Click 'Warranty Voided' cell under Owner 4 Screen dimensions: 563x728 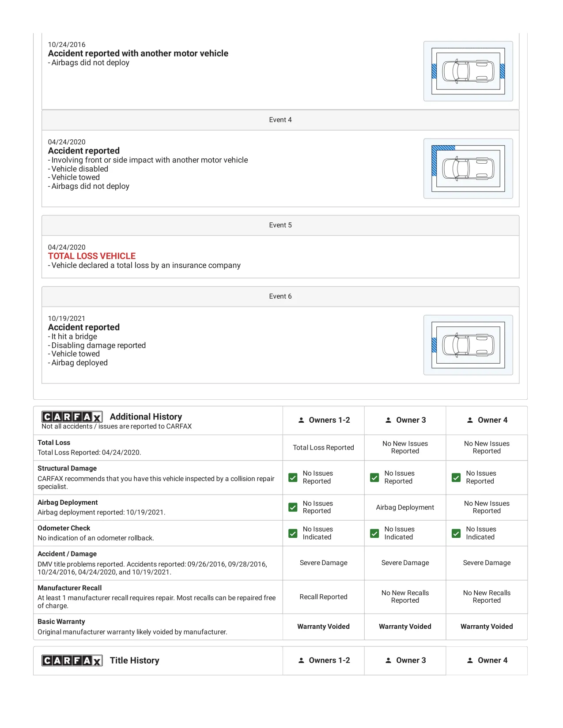487,627
